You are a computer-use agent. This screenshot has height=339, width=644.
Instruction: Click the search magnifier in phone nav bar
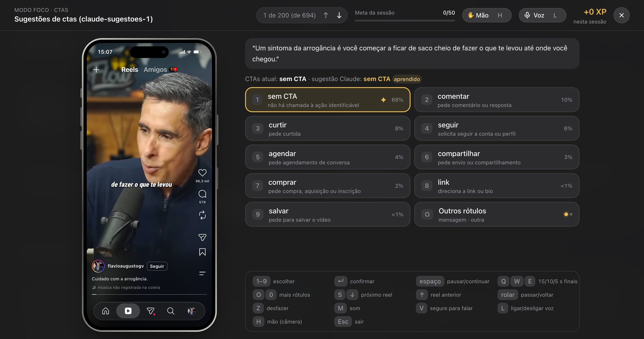tap(170, 311)
